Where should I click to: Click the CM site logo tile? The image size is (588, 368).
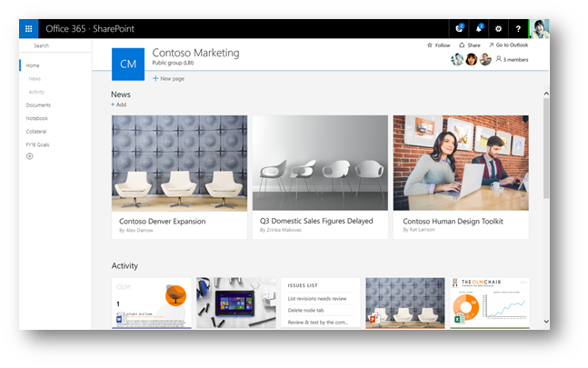tap(128, 65)
